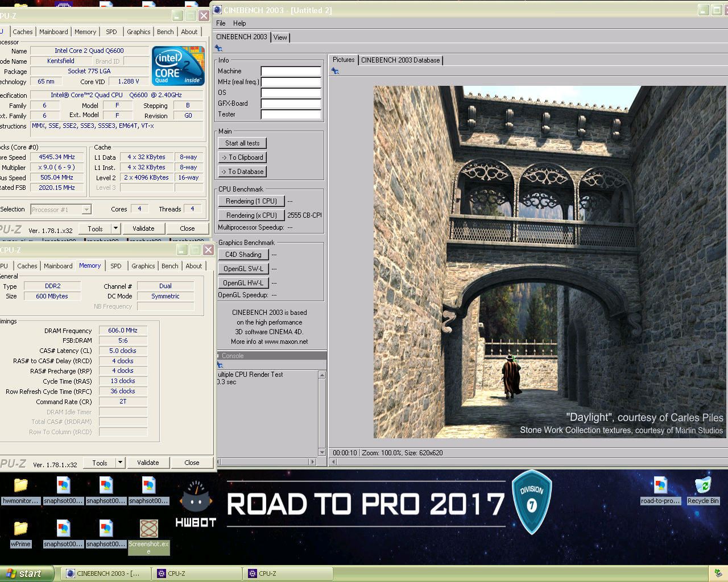The image size is (728, 582).
Task: Expand Tools dropdown arrow in upper CPU-Z
Action: pyautogui.click(x=115, y=228)
